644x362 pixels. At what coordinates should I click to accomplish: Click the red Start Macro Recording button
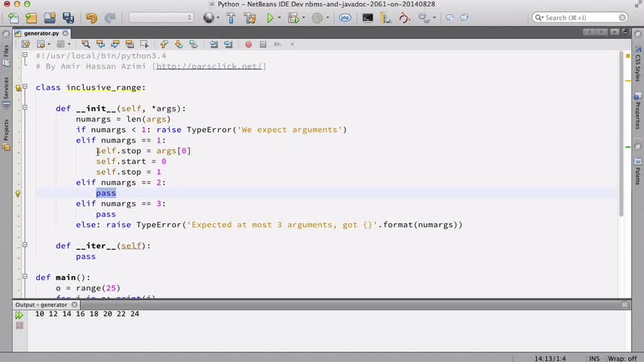pyautogui.click(x=249, y=44)
